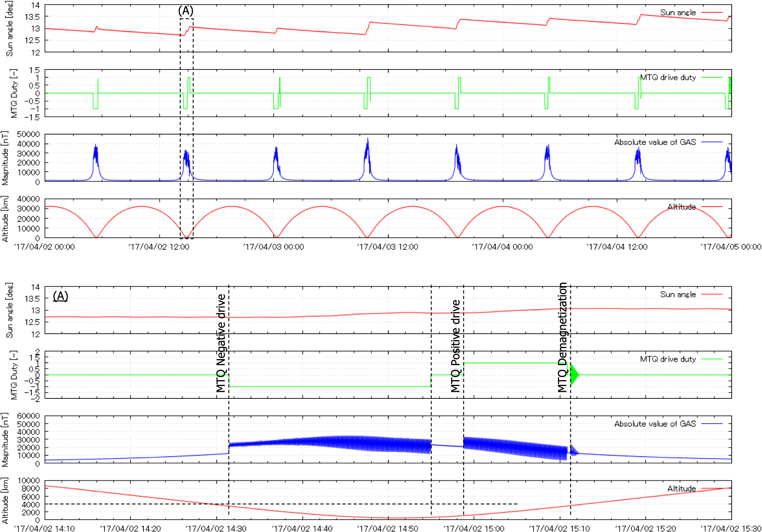Select the '17/04/02 14:40 tick label
The width and height of the screenshot is (762, 532).
click(302, 529)
